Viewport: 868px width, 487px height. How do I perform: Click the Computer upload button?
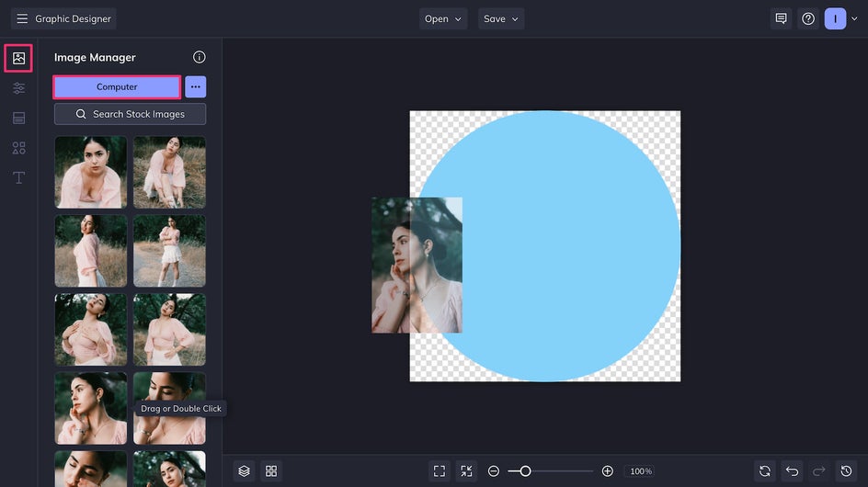(x=117, y=87)
